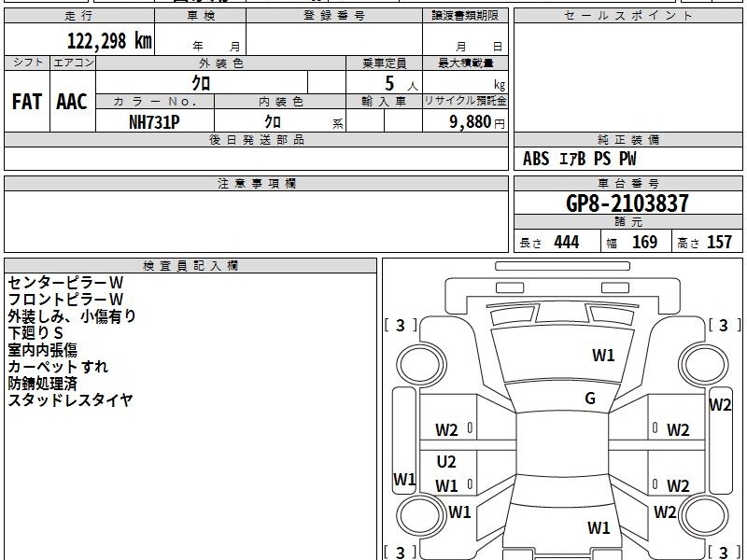
Task: Select the note 外装しみ、小傷有り
Action: tap(72, 316)
